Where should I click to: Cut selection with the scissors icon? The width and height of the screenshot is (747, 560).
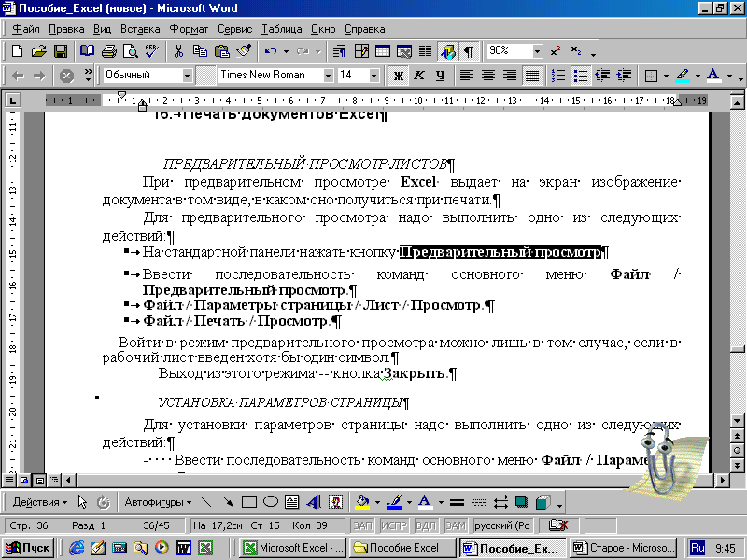tap(178, 51)
